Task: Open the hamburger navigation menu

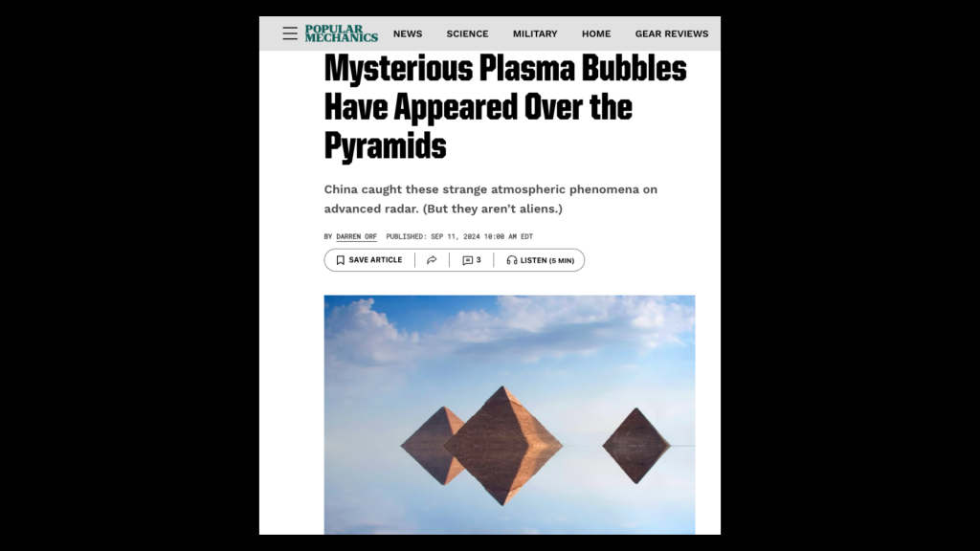Action: tap(289, 33)
